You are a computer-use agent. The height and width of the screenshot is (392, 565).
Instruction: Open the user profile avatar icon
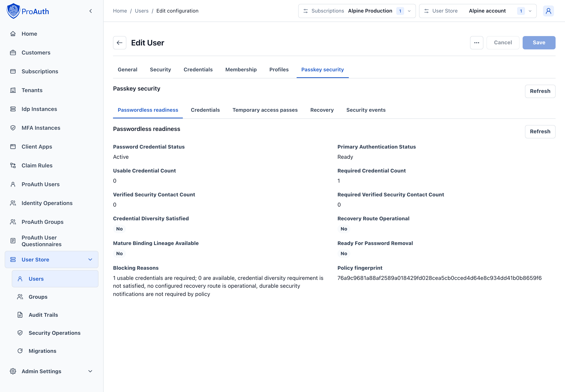coord(548,11)
